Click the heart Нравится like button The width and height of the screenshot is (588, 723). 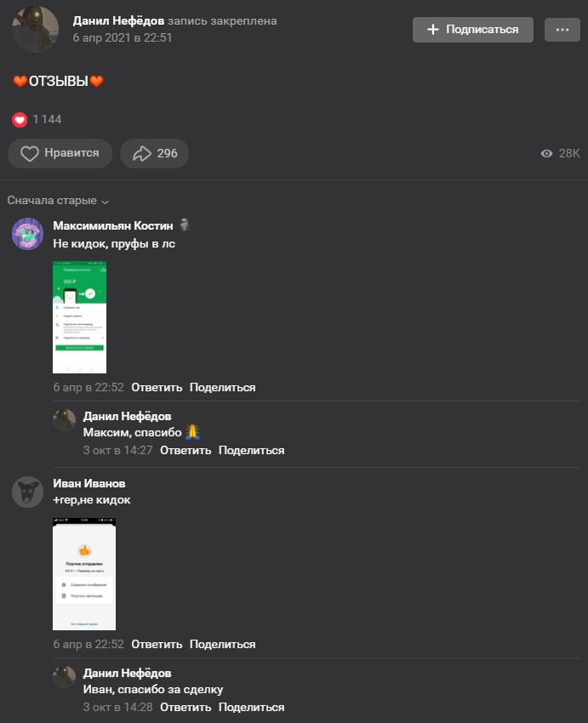click(x=60, y=153)
